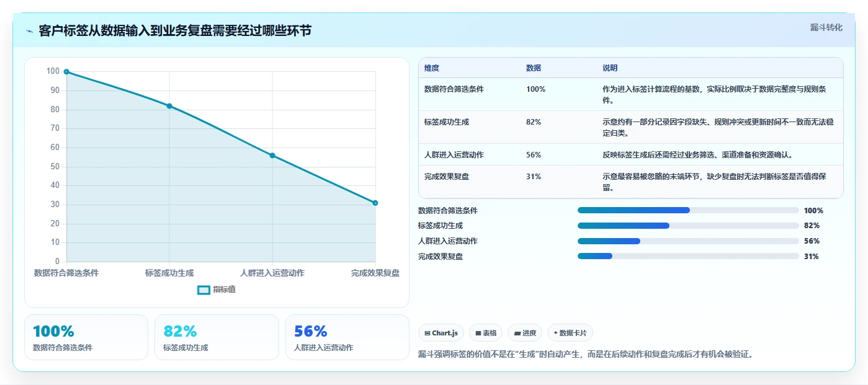Click the 数据符合筛选条件 progress bar
This screenshot has width=868, height=385.
click(688, 210)
